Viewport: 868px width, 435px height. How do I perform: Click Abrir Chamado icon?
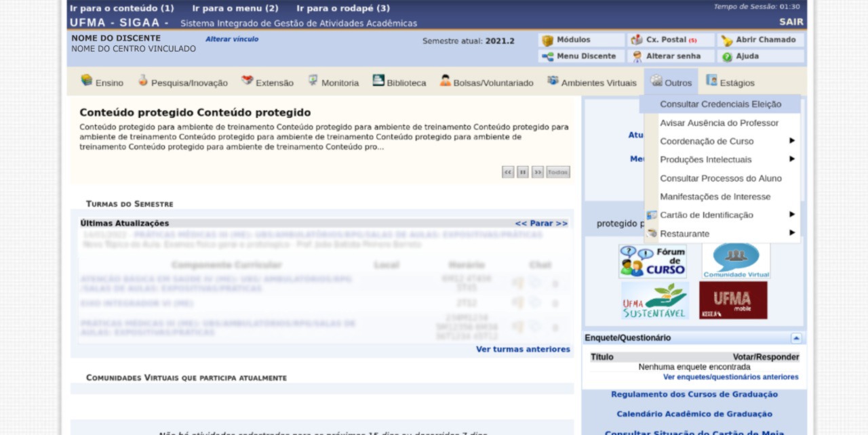coord(727,41)
